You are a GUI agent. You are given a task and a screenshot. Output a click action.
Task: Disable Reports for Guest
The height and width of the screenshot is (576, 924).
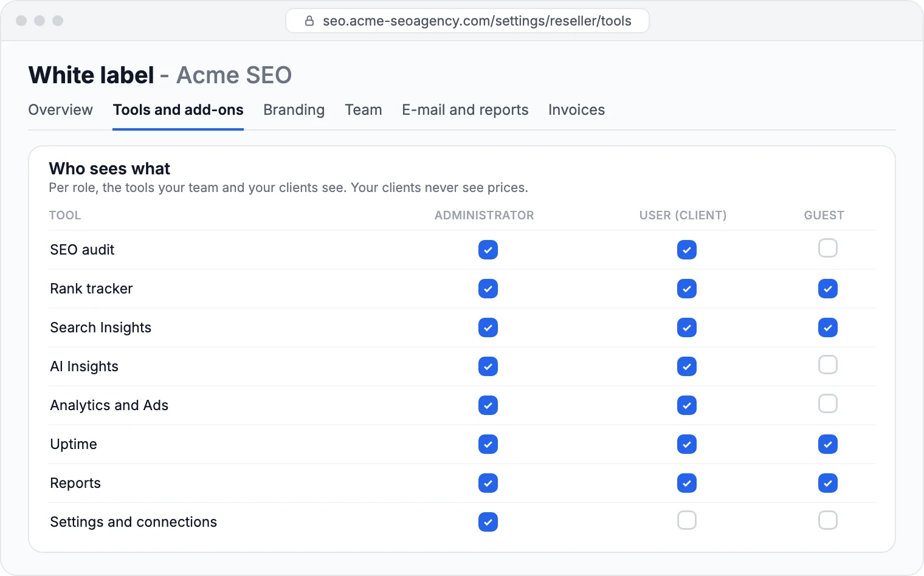click(x=828, y=483)
